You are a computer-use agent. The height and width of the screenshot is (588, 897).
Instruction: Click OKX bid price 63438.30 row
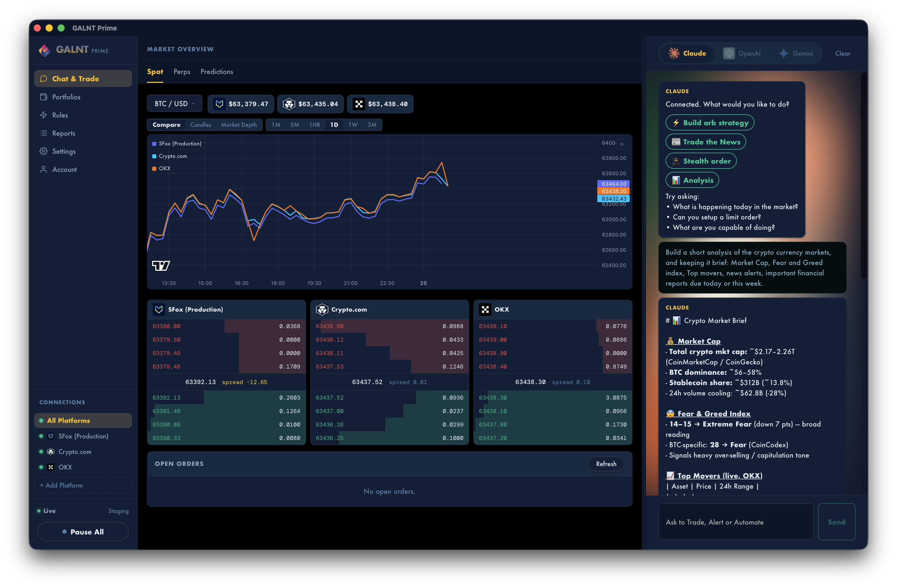click(553, 398)
